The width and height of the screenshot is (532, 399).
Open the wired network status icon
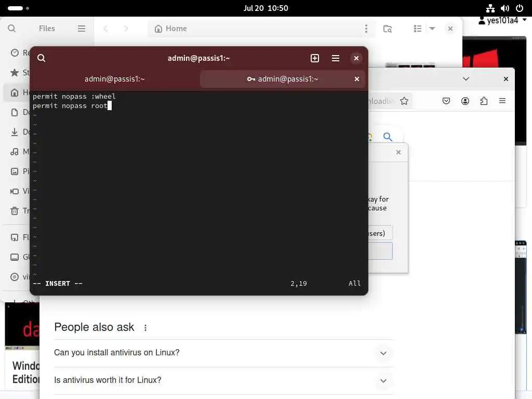click(x=490, y=8)
